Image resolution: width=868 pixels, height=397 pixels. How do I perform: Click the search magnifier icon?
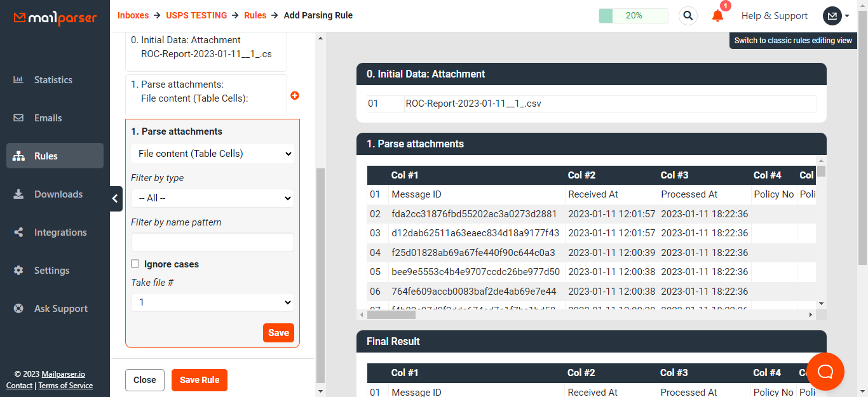[x=688, y=16]
